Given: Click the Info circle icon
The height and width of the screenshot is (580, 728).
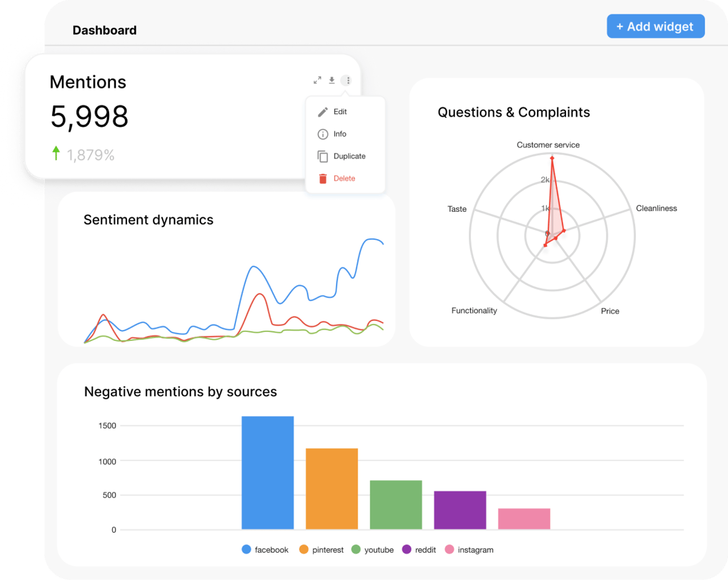Looking at the screenshot, I should click(322, 134).
